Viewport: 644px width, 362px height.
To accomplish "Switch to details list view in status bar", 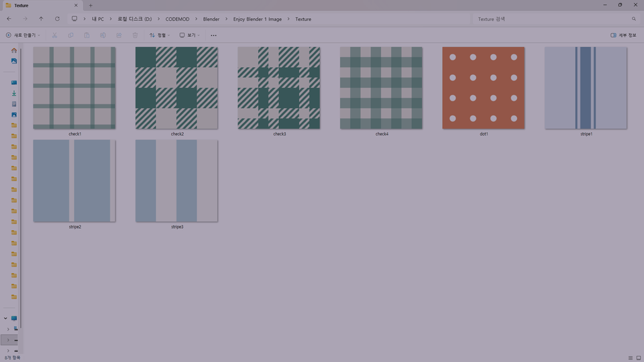I will point(630,358).
